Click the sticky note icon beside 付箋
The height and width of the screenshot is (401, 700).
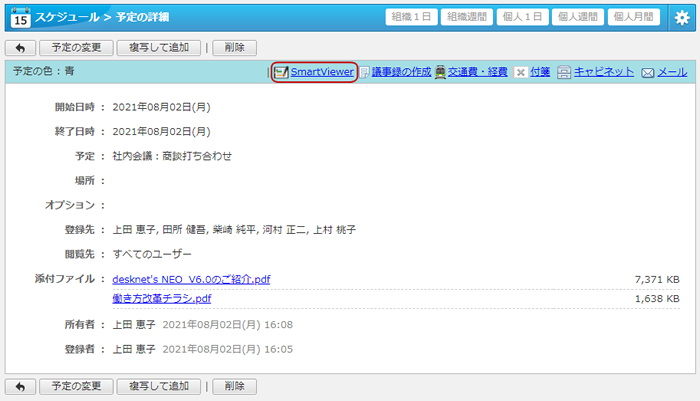click(520, 72)
